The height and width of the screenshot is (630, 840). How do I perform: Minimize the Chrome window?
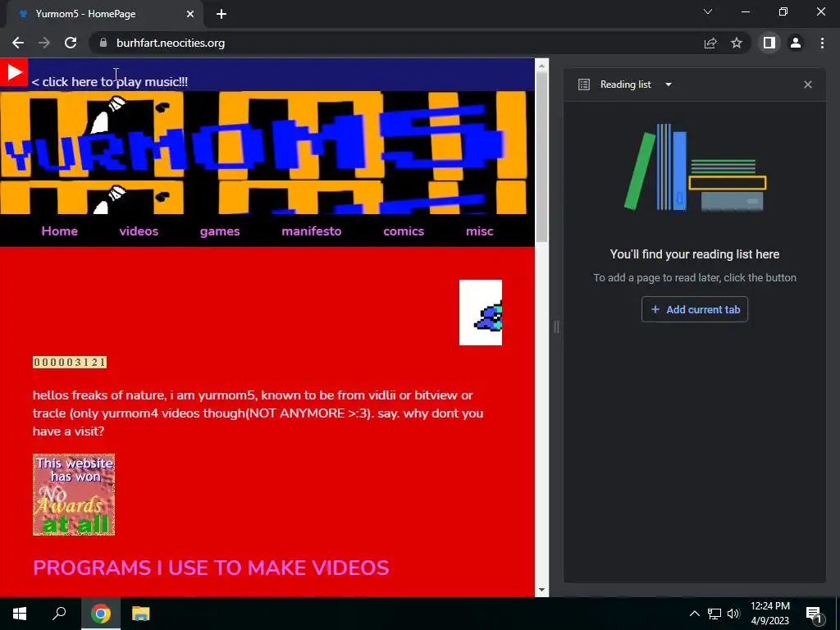746,11
